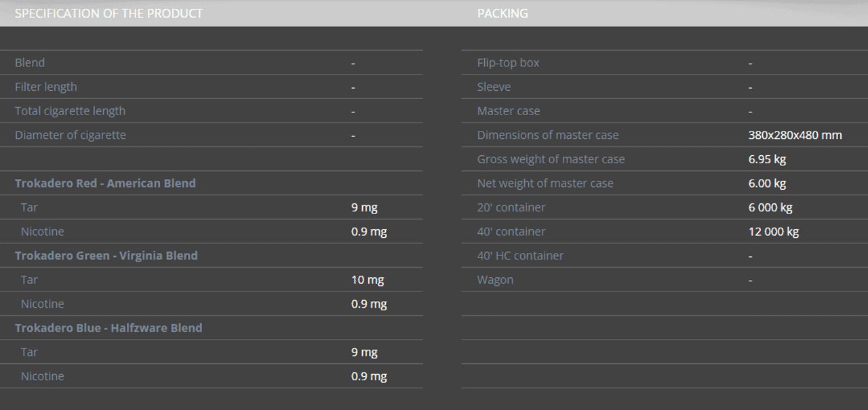The image size is (868, 410).
Task: Click the '0.9 mg' nicotine value under Trokadero Red
Action: 369,231
